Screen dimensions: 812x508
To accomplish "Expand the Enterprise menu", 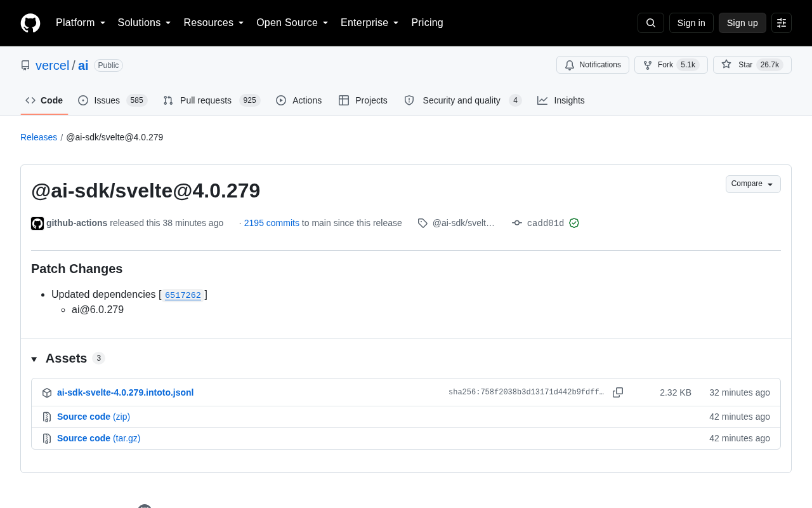I will [370, 23].
